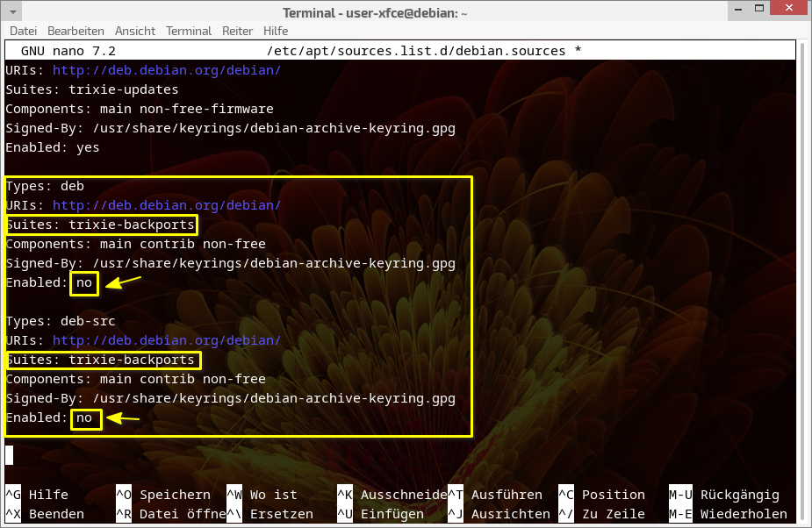812x528 pixels.
Task: Open the Datei menu
Action: [24, 31]
